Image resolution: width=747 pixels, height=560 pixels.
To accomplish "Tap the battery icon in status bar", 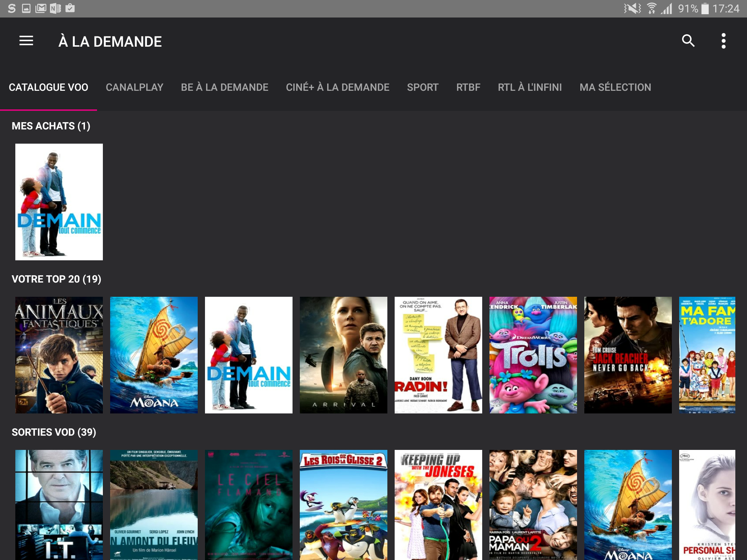I will click(705, 8).
